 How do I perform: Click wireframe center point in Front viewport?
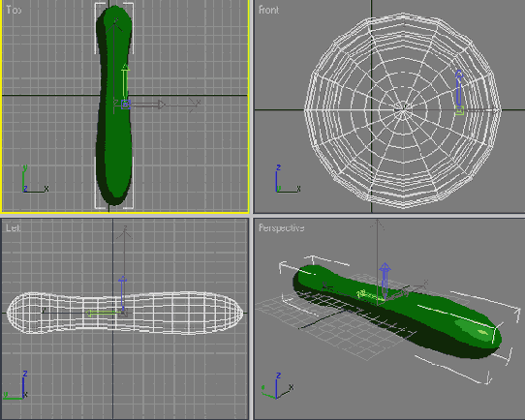click(x=403, y=109)
